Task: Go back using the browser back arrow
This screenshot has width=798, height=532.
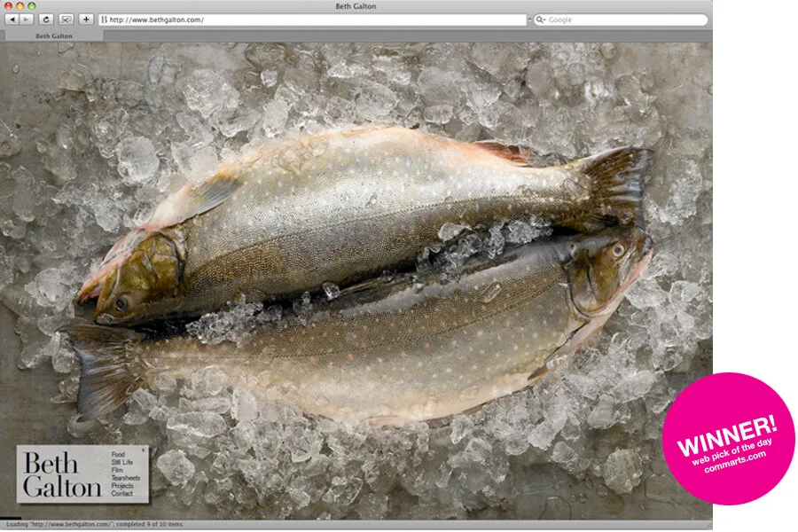Action: click(x=12, y=20)
